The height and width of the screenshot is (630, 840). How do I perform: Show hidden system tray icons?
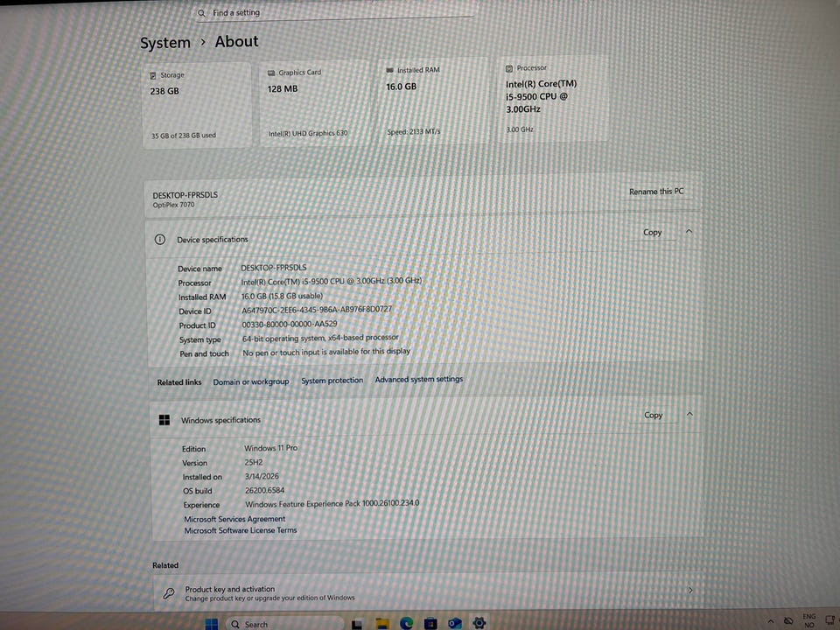pos(770,621)
